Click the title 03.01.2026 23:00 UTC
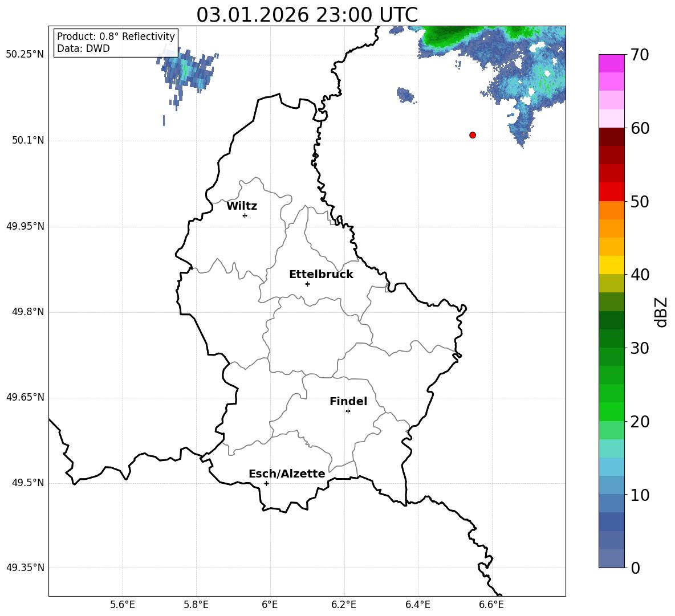This screenshot has height=616, width=675. (307, 15)
